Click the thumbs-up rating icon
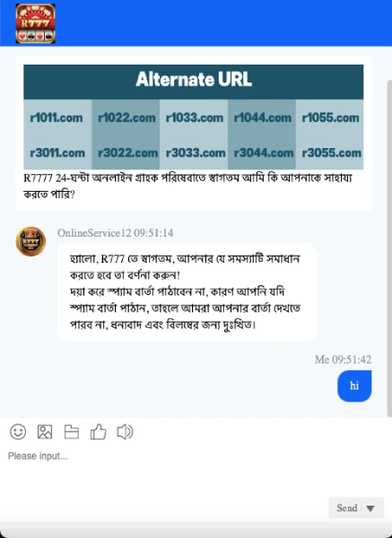The height and width of the screenshot is (538, 392). click(98, 431)
